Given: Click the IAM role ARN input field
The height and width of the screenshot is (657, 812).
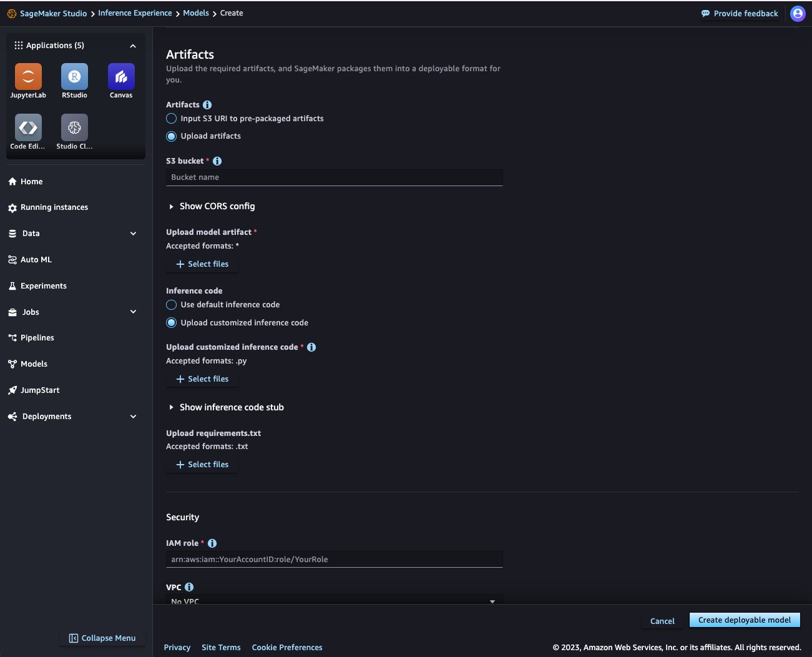Looking at the screenshot, I should [335, 560].
